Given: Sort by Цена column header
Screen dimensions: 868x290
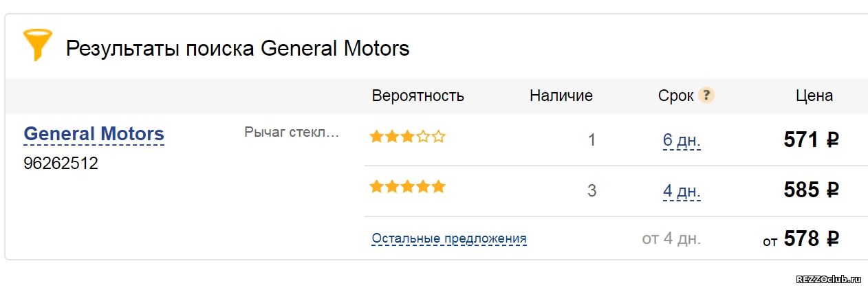Looking at the screenshot, I should 814,96.
